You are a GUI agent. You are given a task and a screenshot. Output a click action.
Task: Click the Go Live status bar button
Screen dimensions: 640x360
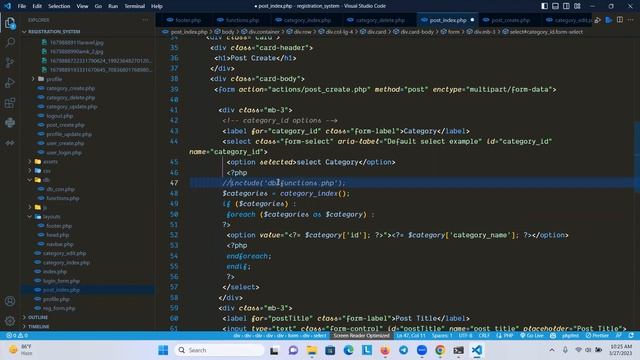(x=532, y=336)
